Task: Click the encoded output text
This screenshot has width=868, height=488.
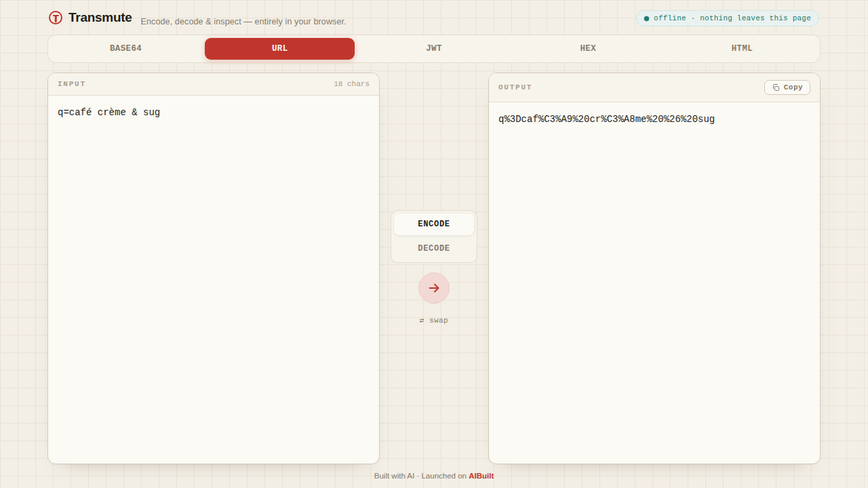Action: click(x=606, y=119)
